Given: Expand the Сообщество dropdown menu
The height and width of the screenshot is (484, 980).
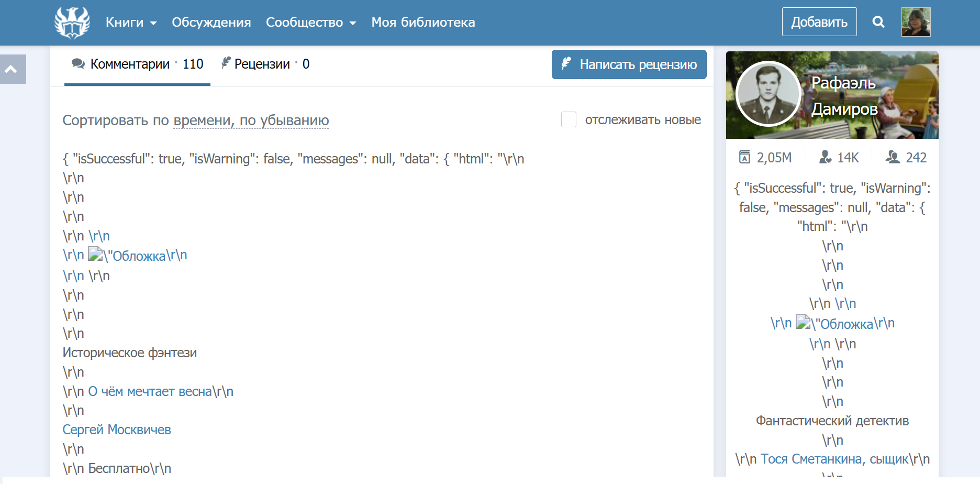Looking at the screenshot, I should [x=311, y=23].
